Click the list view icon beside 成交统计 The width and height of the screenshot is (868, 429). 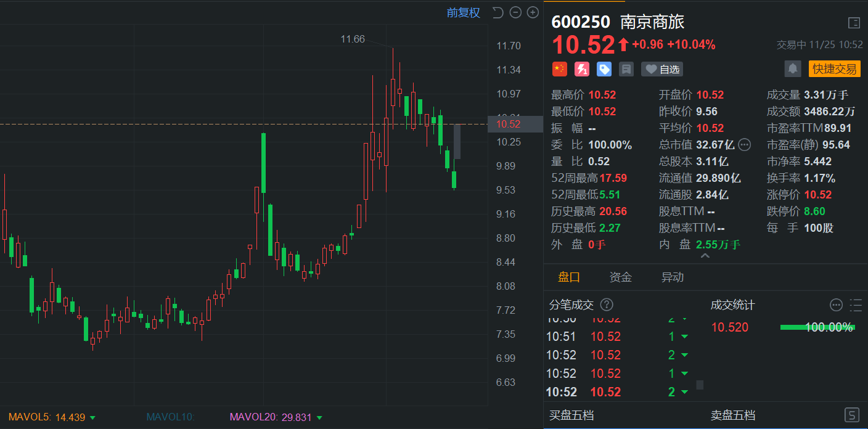856,304
